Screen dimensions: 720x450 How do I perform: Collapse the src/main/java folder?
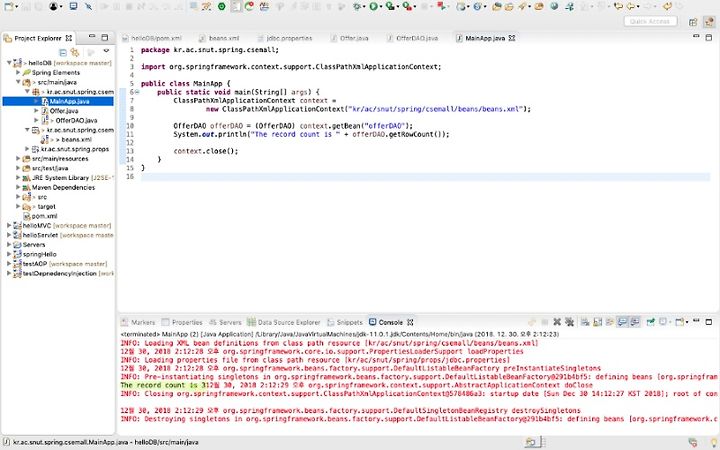click(18, 82)
